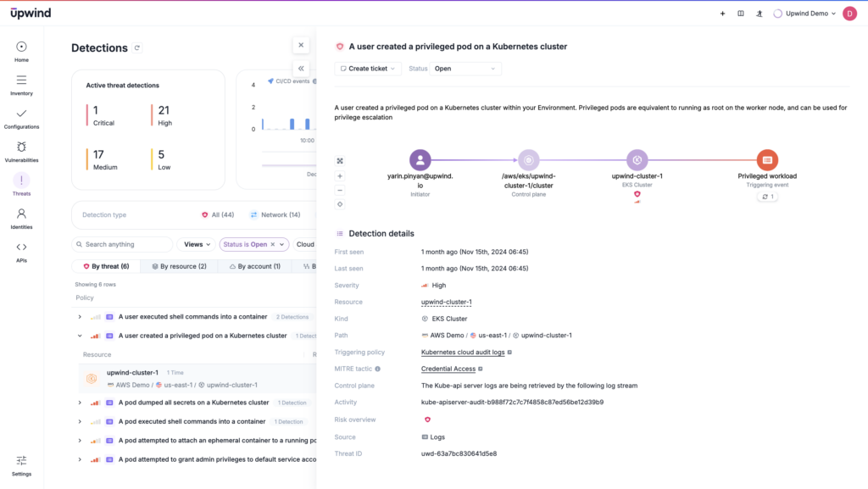Screen dimensions: 868x489
Task: Fit the threat graph to screen
Action: [x=340, y=161]
